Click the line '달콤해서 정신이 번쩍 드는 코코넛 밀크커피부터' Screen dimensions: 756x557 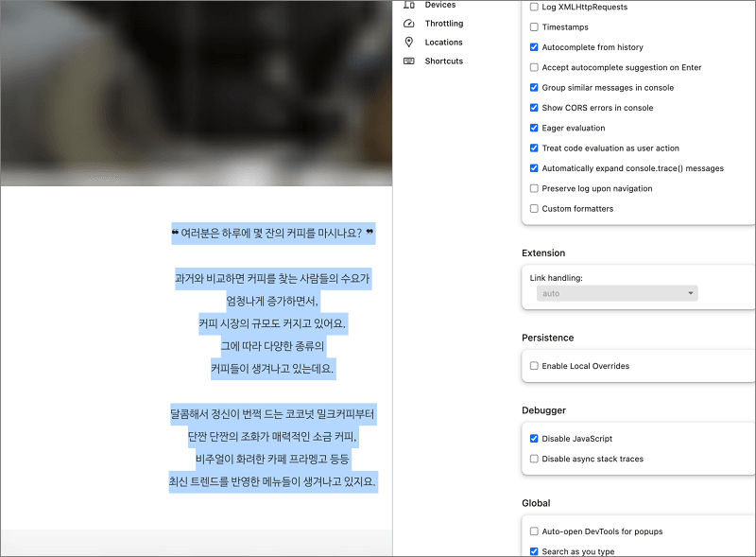coord(273,414)
